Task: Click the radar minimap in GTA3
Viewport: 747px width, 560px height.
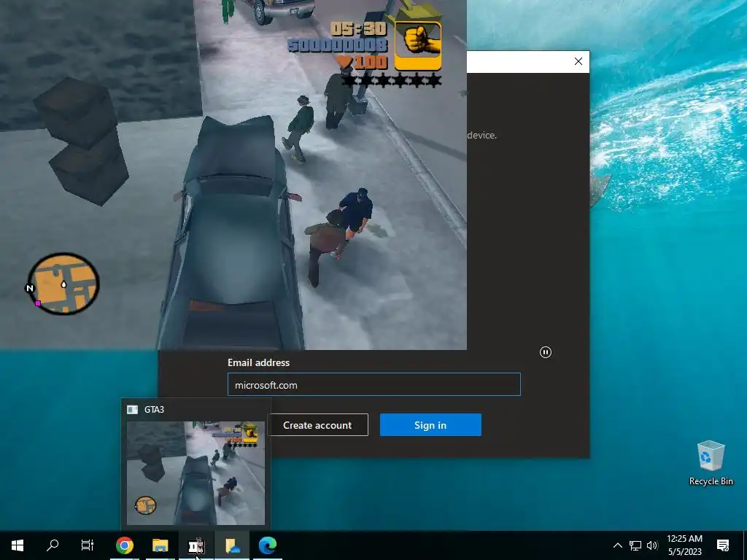Action: click(x=63, y=284)
